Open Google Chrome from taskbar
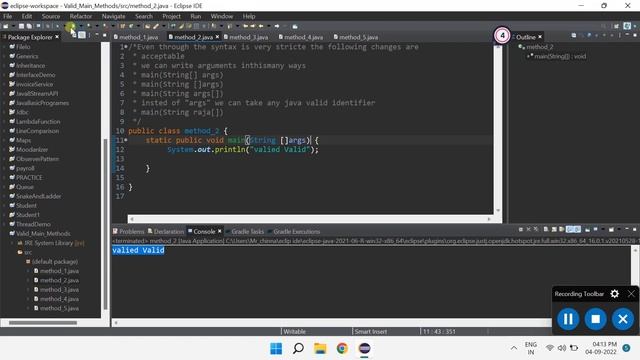The width and height of the screenshot is (640, 360). 342,349
